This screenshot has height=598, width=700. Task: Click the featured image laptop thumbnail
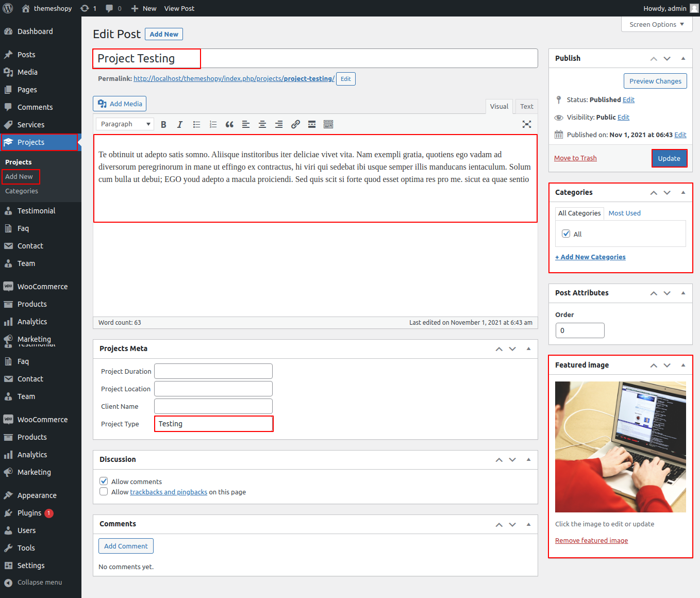pos(620,446)
